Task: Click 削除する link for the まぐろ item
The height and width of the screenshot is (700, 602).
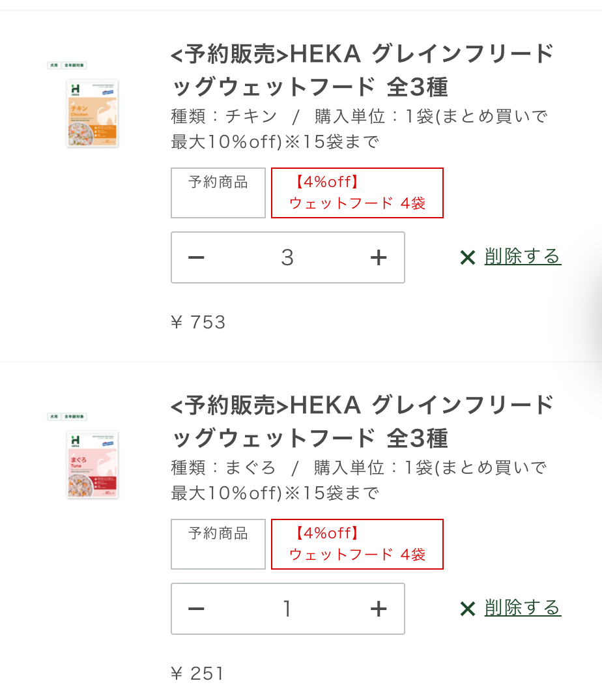Action: click(x=523, y=608)
